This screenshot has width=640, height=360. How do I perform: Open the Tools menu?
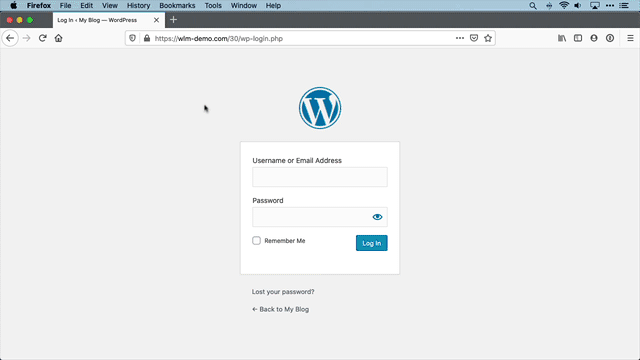[213, 6]
